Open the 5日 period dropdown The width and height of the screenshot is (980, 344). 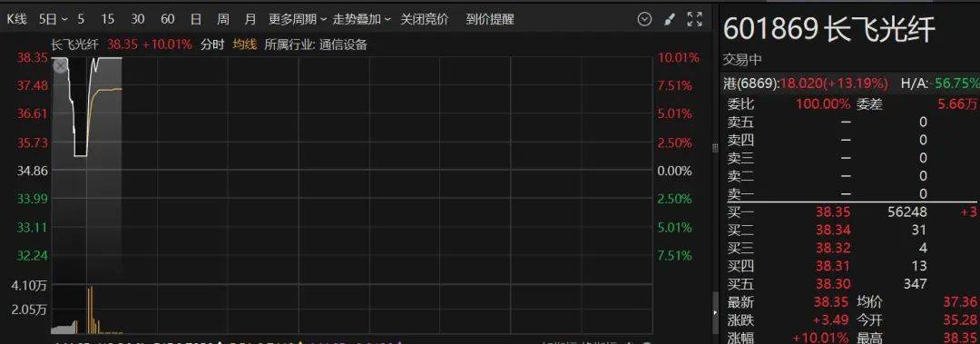pos(54,19)
